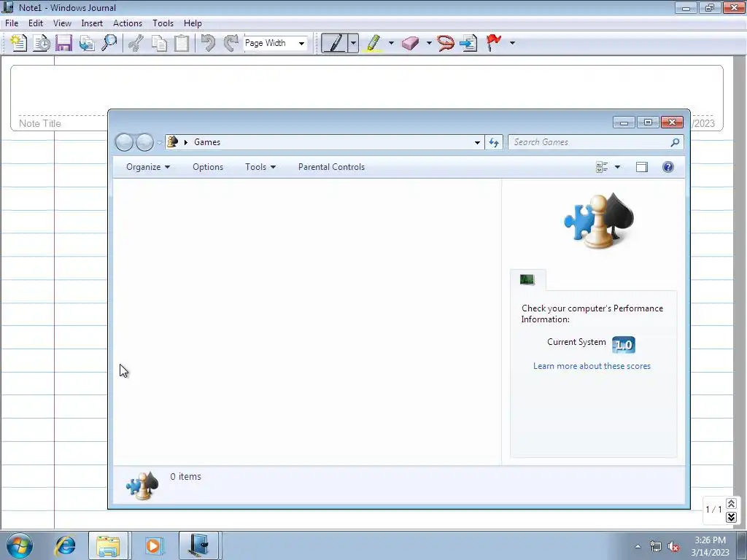The width and height of the screenshot is (747, 560).
Task: Click the Redo arrow in Journal toolbar
Action: coord(231,43)
